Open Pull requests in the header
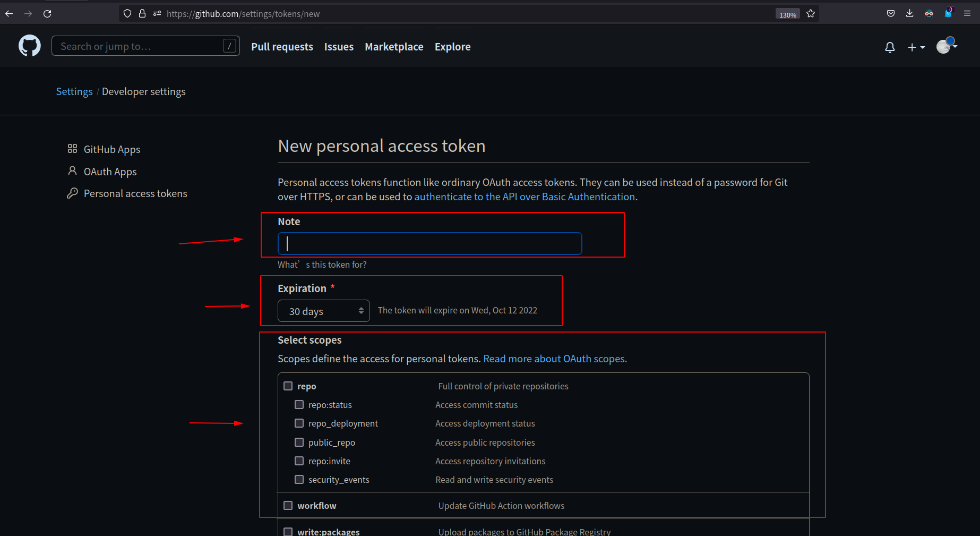The width and height of the screenshot is (980, 536). [282, 47]
